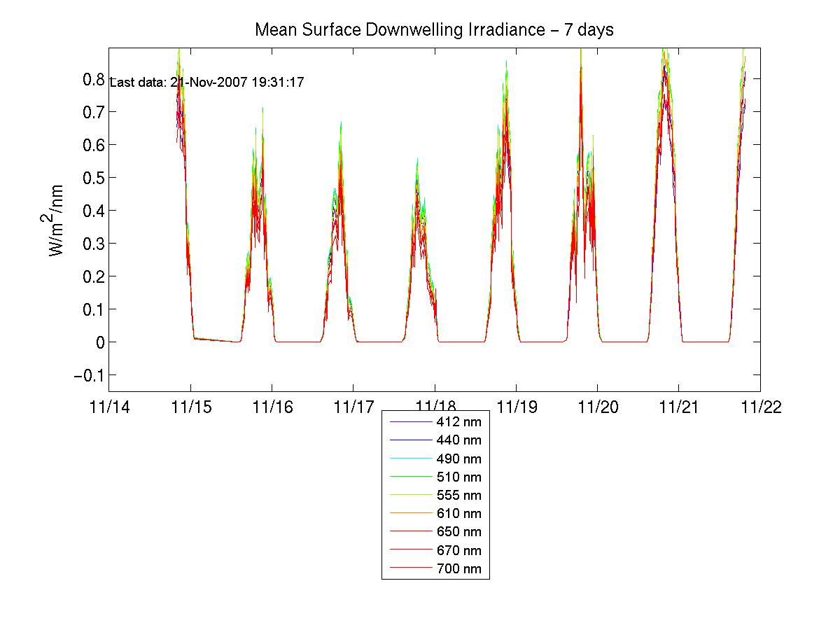Click the plot title Mean Surface Downwelling Irradiance
The width and height of the screenshot is (840, 630).
click(x=434, y=30)
